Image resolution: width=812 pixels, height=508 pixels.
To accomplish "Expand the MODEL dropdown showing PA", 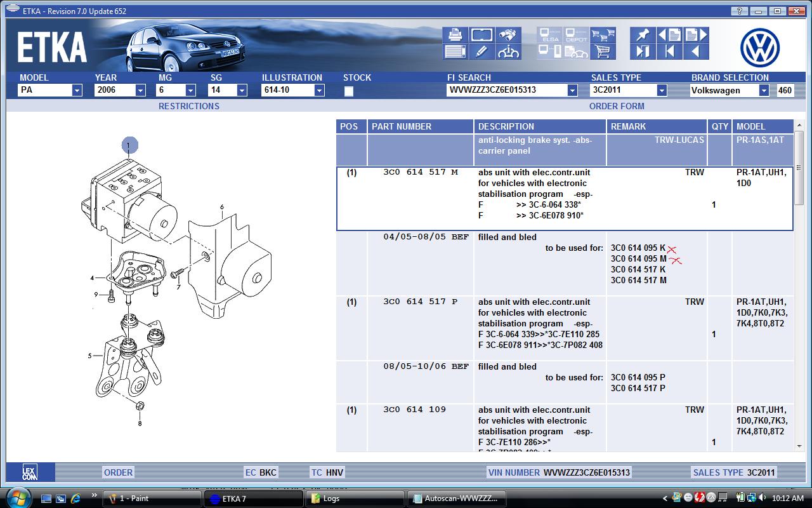I will [77, 91].
